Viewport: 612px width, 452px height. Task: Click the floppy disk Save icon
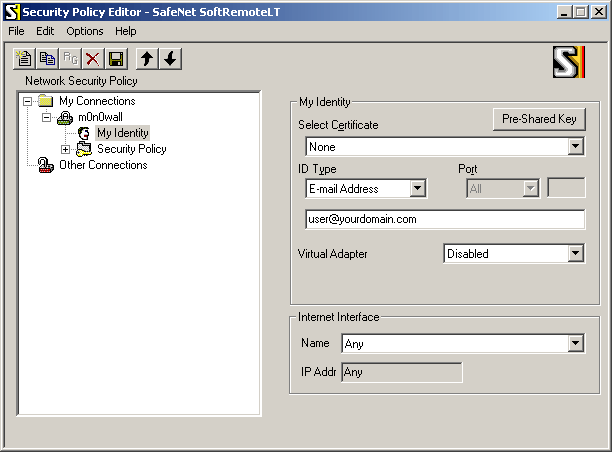116,59
